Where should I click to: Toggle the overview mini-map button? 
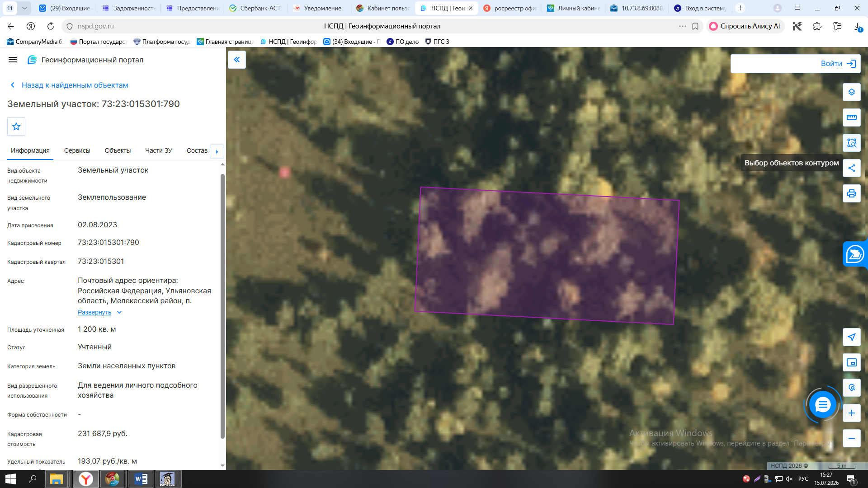tap(851, 362)
